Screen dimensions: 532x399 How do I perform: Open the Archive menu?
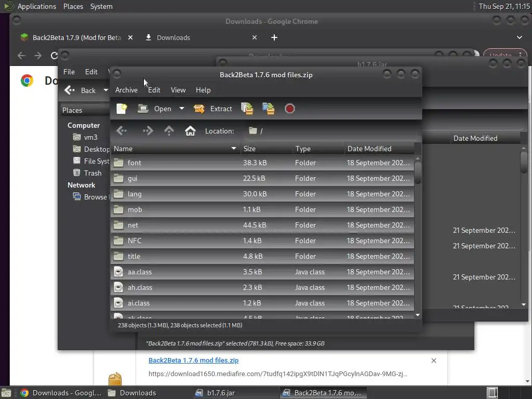(x=126, y=90)
